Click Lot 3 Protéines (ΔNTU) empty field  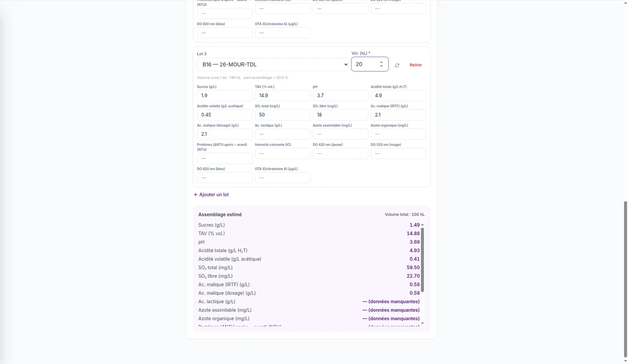coord(225,158)
